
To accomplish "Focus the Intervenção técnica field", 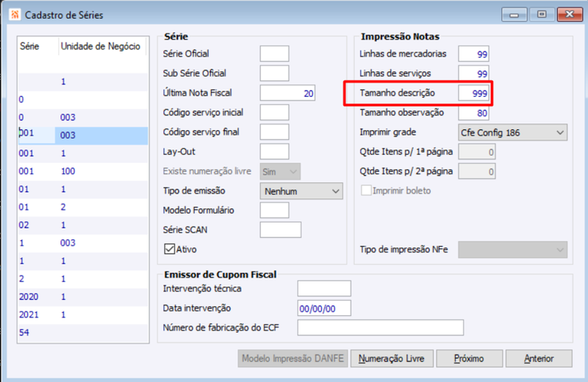I will click(x=324, y=289).
